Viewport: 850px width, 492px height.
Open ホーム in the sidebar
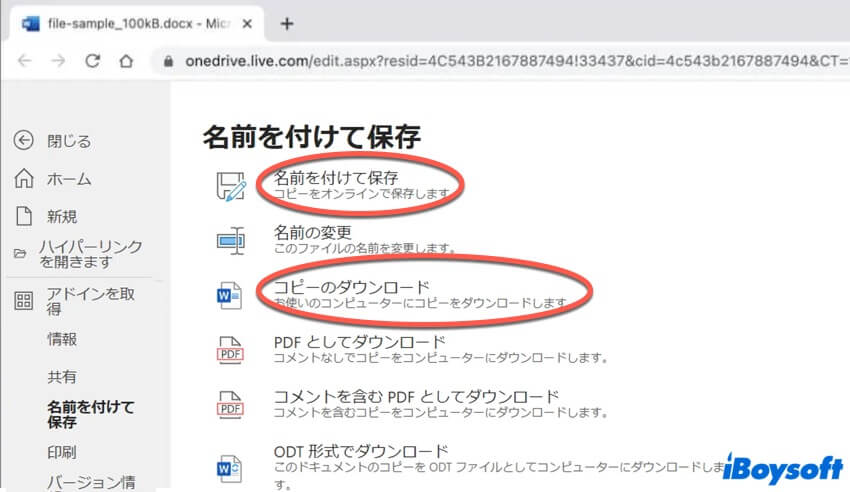69,179
